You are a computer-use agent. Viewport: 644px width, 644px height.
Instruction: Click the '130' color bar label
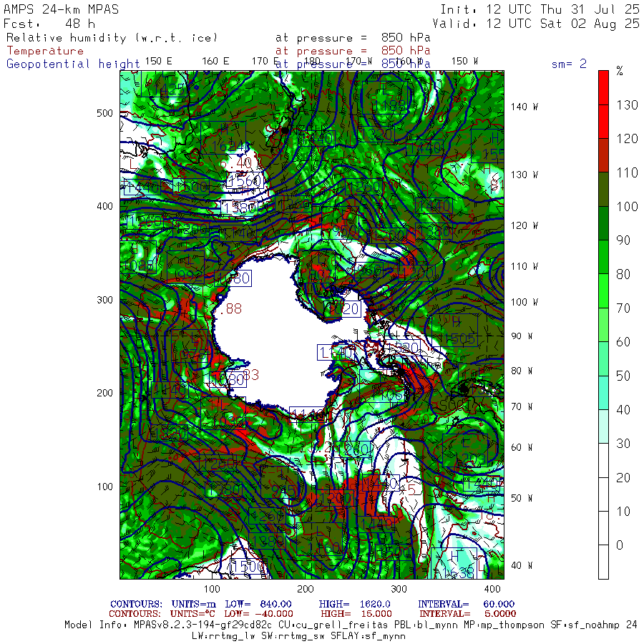[x=627, y=105]
